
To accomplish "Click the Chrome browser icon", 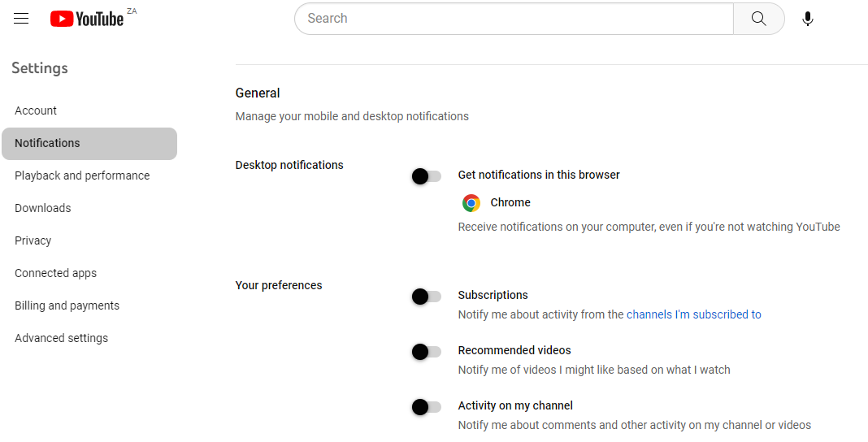I will point(471,203).
